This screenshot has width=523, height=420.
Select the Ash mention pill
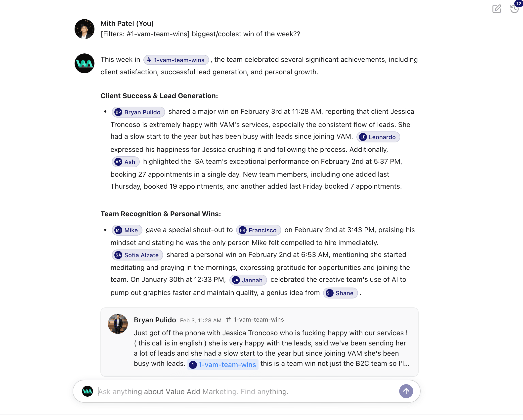(x=125, y=162)
